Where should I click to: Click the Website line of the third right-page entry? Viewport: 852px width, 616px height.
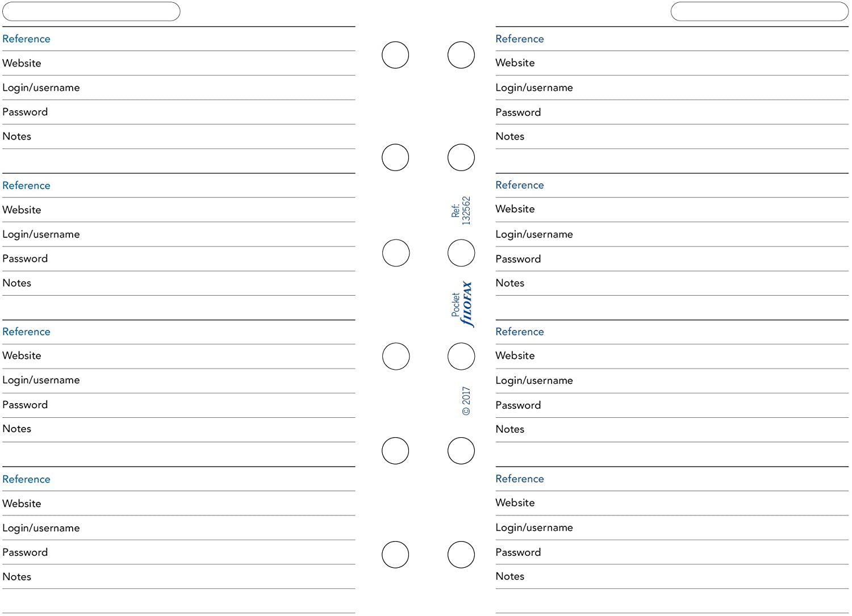coord(672,355)
